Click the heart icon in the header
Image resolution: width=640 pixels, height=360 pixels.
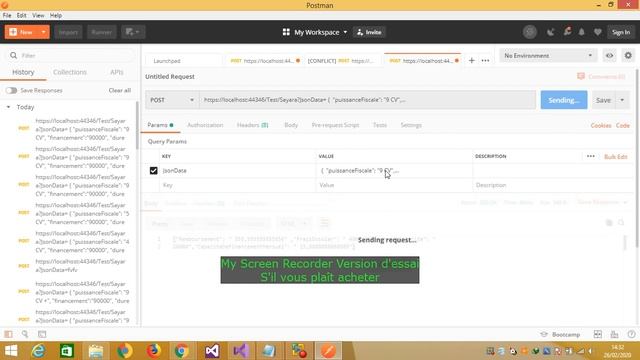click(x=598, y=32)
